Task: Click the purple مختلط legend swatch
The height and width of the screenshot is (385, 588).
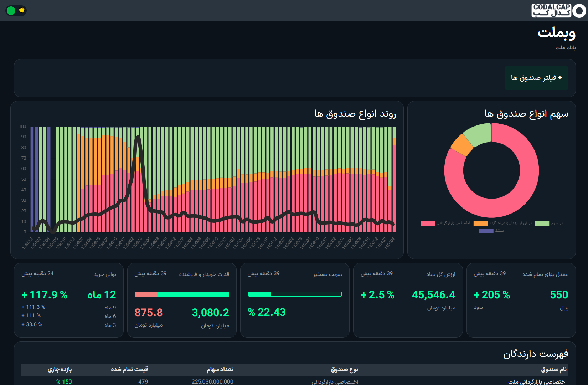Action: (x=486, y=231)
